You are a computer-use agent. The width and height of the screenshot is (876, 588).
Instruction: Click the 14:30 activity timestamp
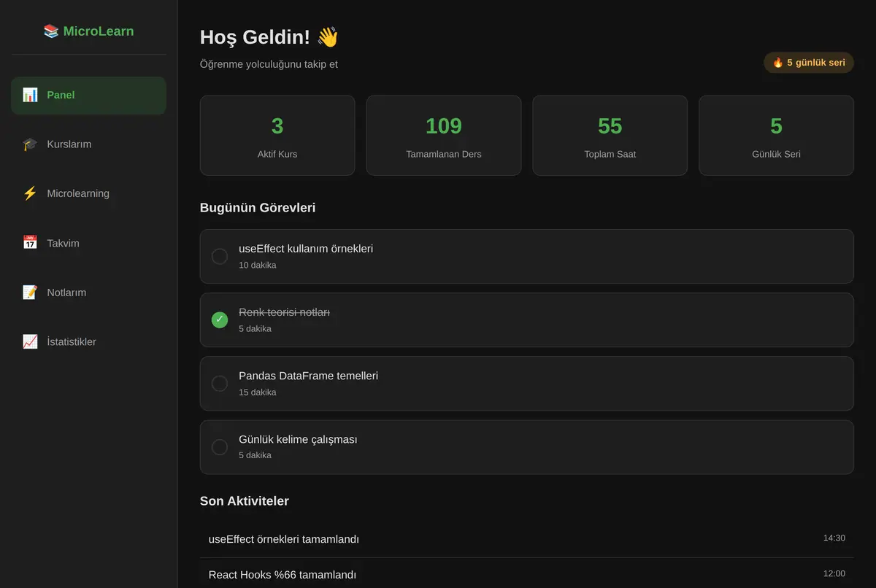(834, 538)
